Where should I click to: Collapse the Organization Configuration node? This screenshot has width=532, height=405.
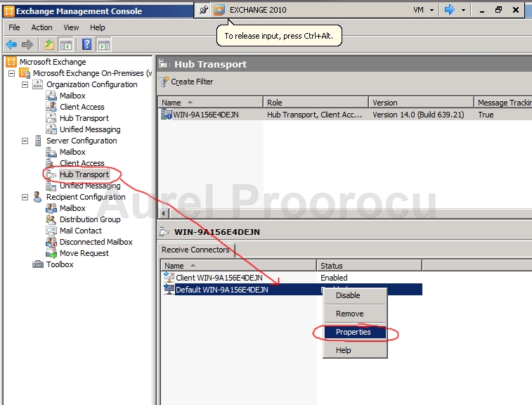click(25, 84)
